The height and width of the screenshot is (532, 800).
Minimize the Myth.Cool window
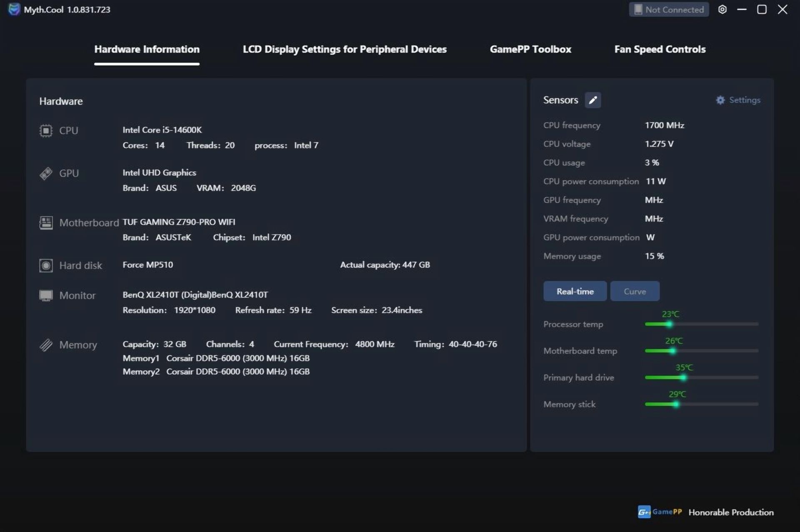pos(742,9)
